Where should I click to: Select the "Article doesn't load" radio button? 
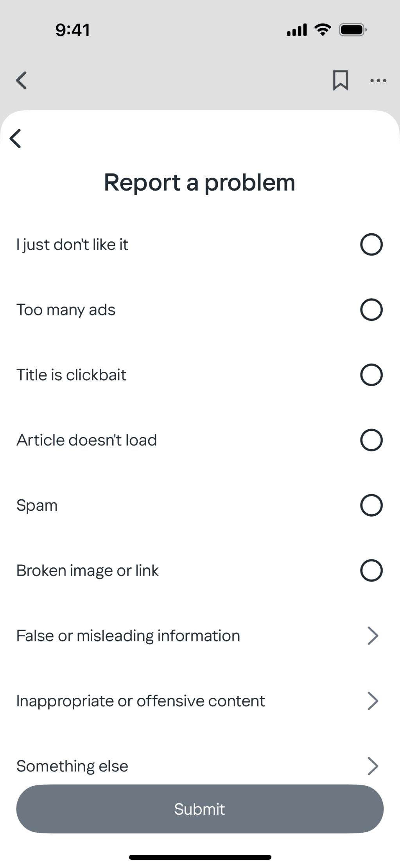click(x=371, y=440)
